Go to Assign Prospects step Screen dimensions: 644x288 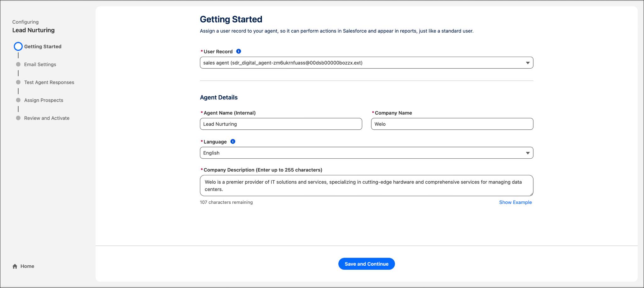tap(44, 100)
